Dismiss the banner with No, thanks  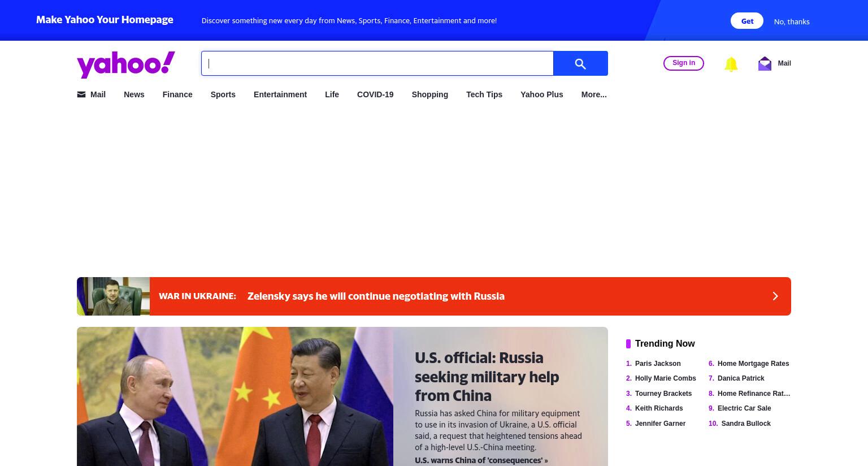(791, 21)
